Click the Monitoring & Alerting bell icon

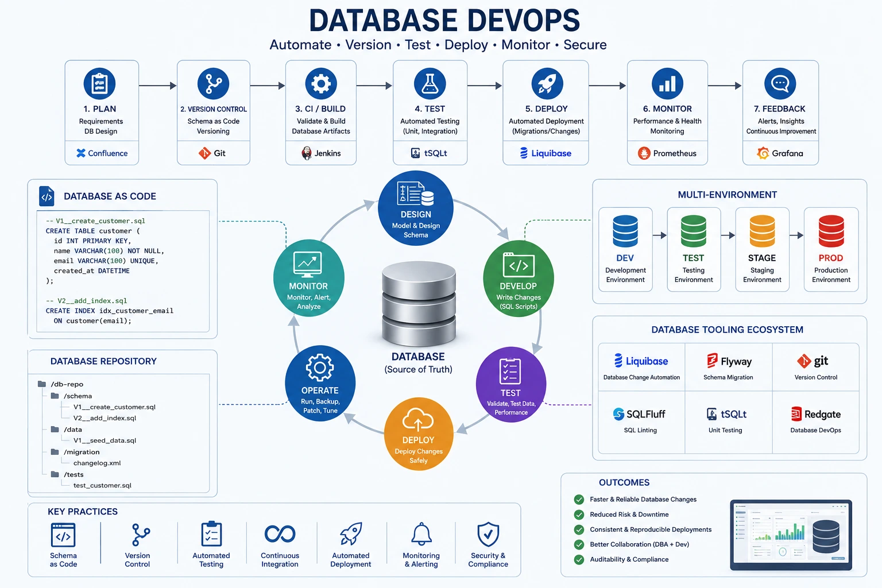click(x=421, y=534)
